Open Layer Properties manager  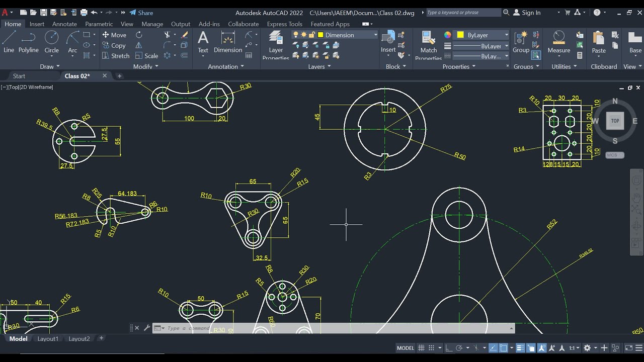point(276,45)
